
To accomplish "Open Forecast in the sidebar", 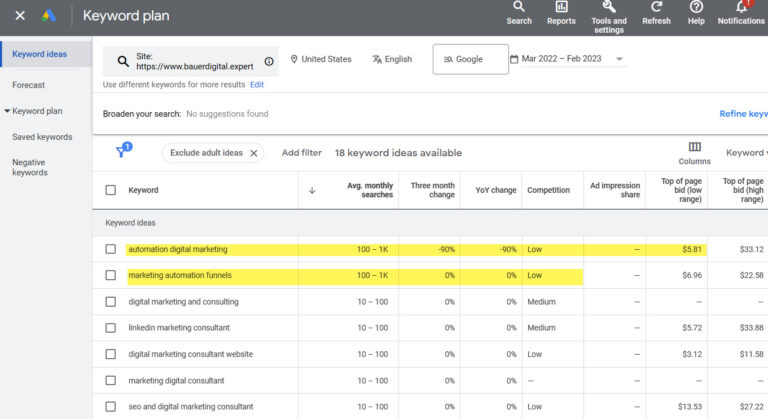I will point(28,85).
